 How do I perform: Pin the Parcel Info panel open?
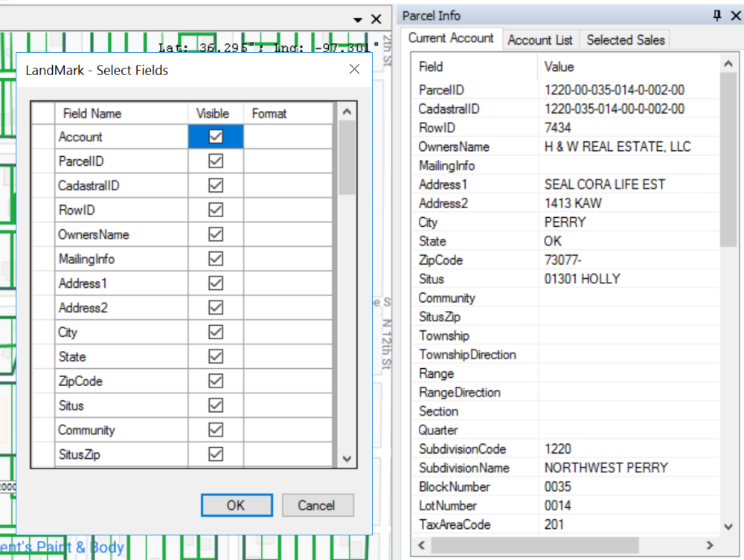pos(712,15)
